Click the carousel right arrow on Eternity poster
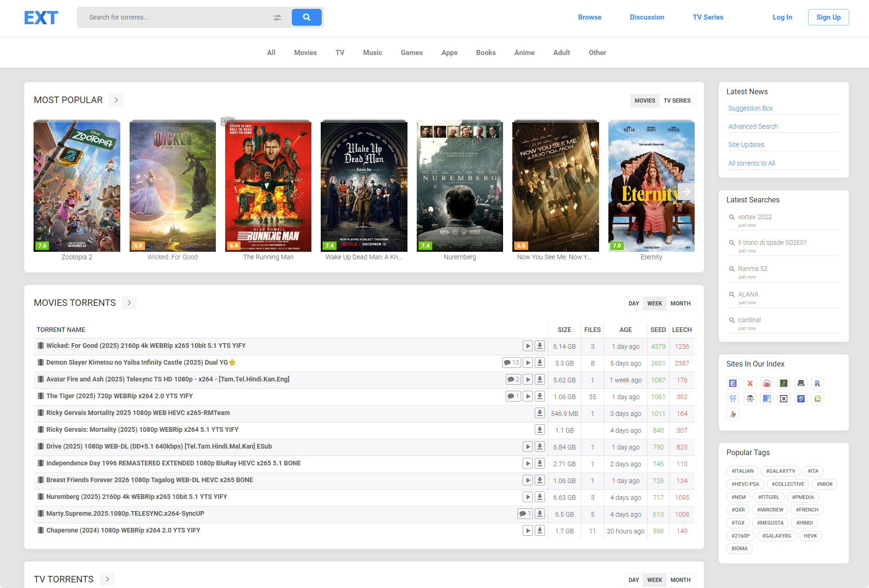This screenshot has height=588, width=869. point(686,191)
